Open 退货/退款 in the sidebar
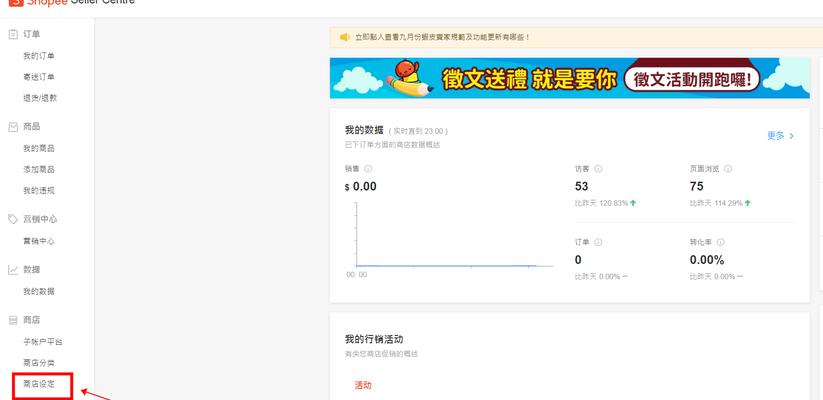The width and height of the screenshot is (823, 400). click(x=40, y=98)
